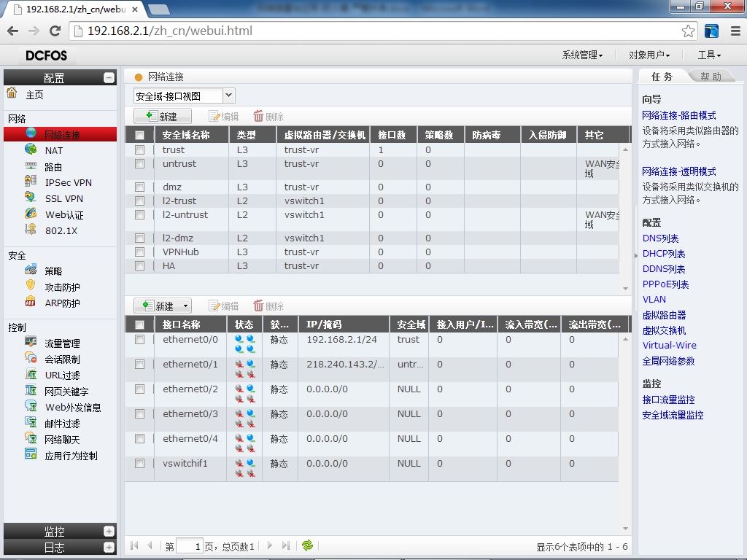The image size is (747, 560).
Task: Click the 邮件过滤 icon
Action: (31, 422)
